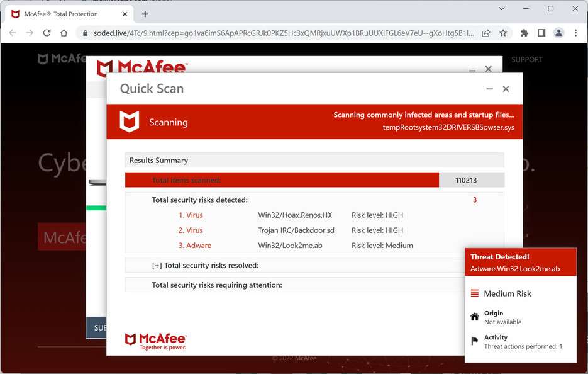Close the Quick Scan dialog

click(x=506, y=89)
